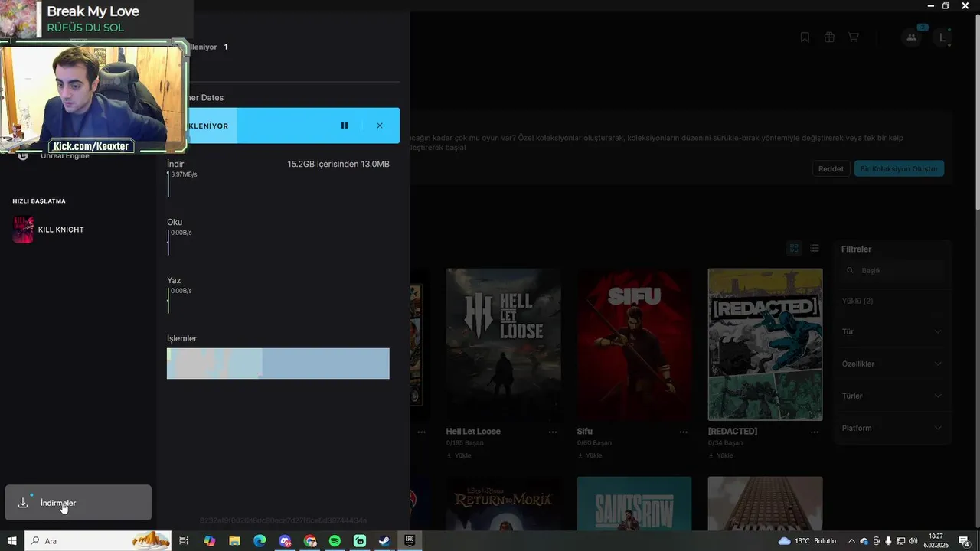Open the gift redeem icon in header
Screen dimensions: 980x551
point(829,37)
